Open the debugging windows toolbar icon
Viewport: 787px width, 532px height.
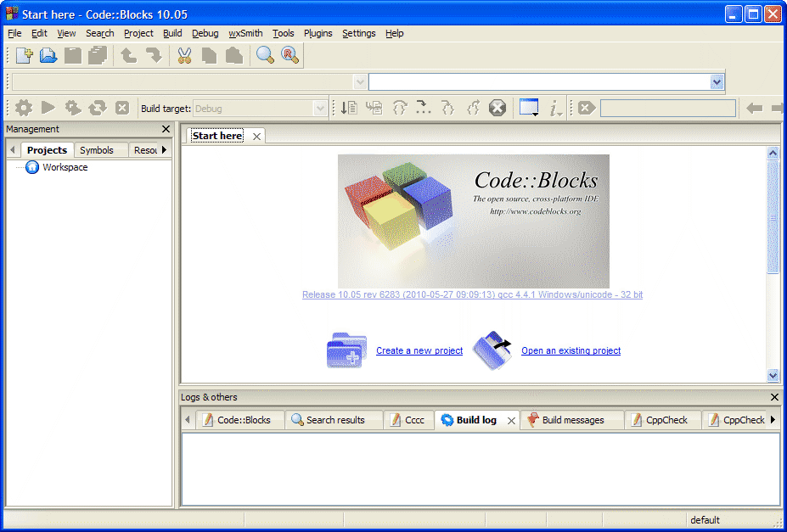tap(529, 108)
